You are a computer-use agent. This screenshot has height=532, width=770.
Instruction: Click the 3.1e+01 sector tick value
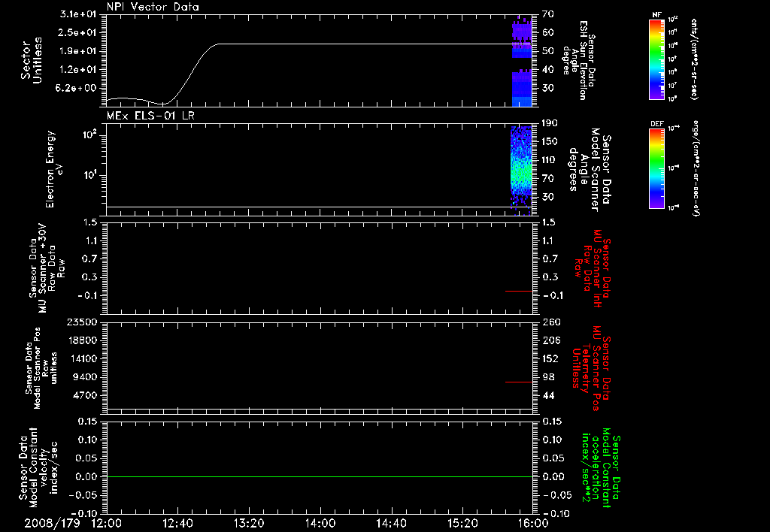[x=78, y=14]
